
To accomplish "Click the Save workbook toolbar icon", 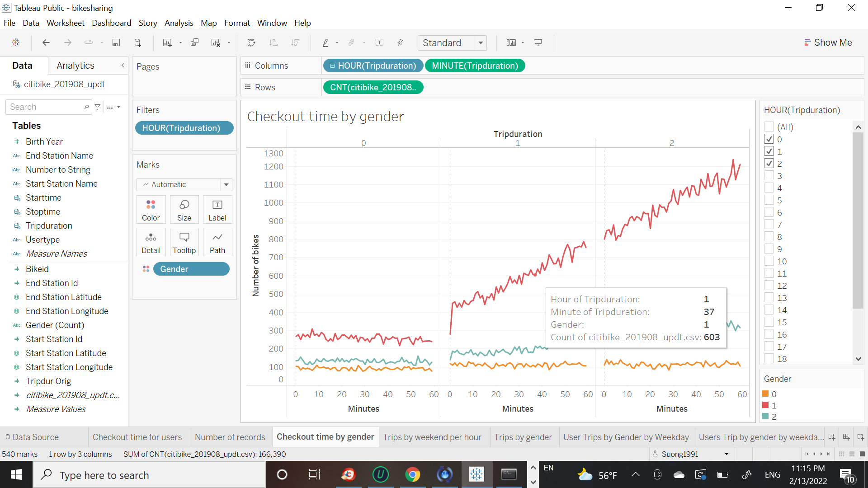I will click(x=116, y=42).
